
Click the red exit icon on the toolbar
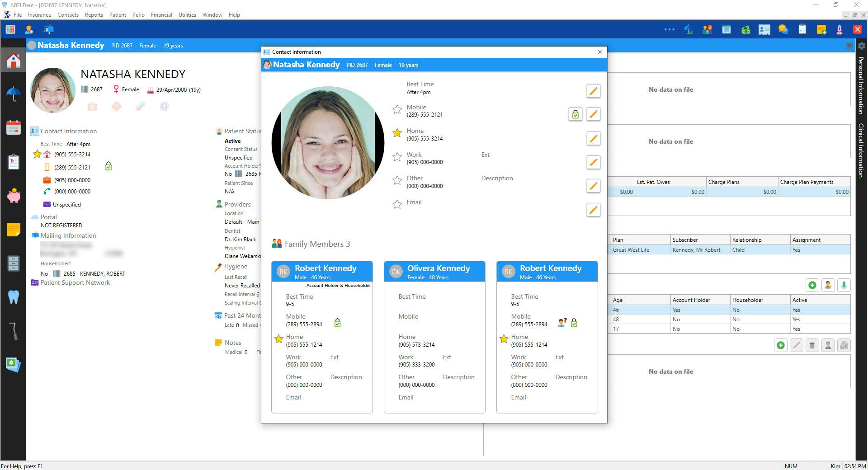[857, 29]
